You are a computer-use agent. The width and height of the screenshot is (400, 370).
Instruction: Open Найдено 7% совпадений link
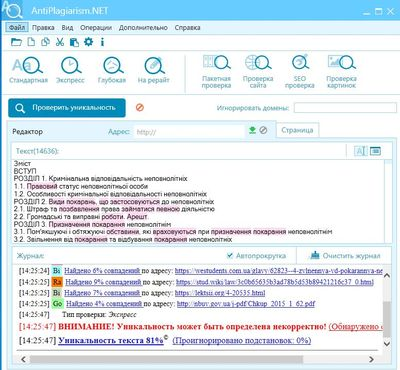click(102, 293)
